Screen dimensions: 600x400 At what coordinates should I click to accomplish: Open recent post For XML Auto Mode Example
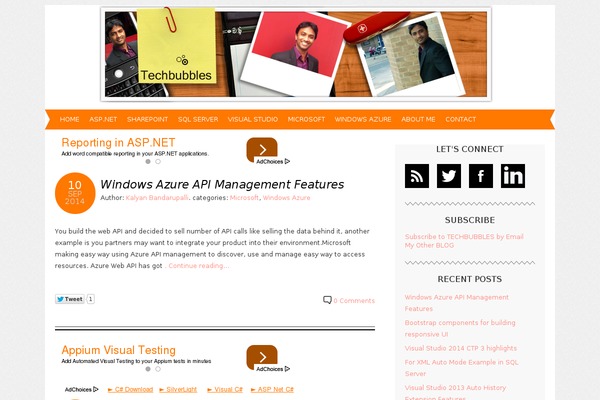click(461, 368)
